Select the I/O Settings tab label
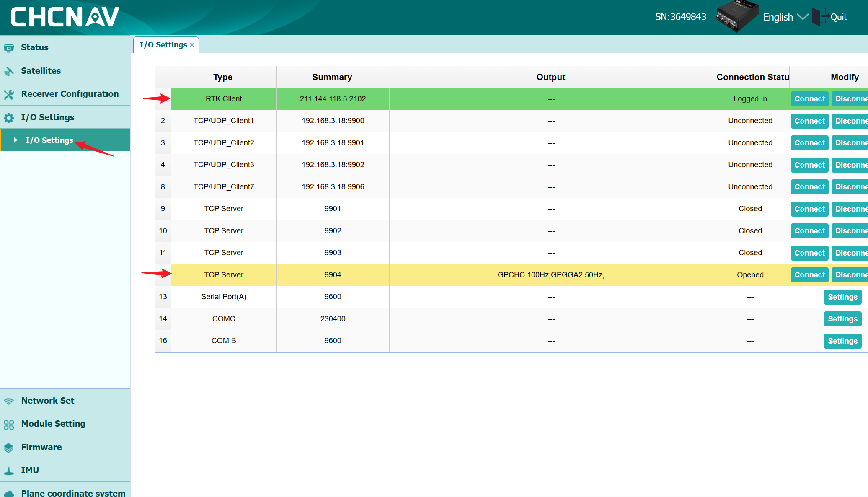Image resolution: width=868 pixels, height=497 pixels. pyautogui.click(x=163, y=45)
